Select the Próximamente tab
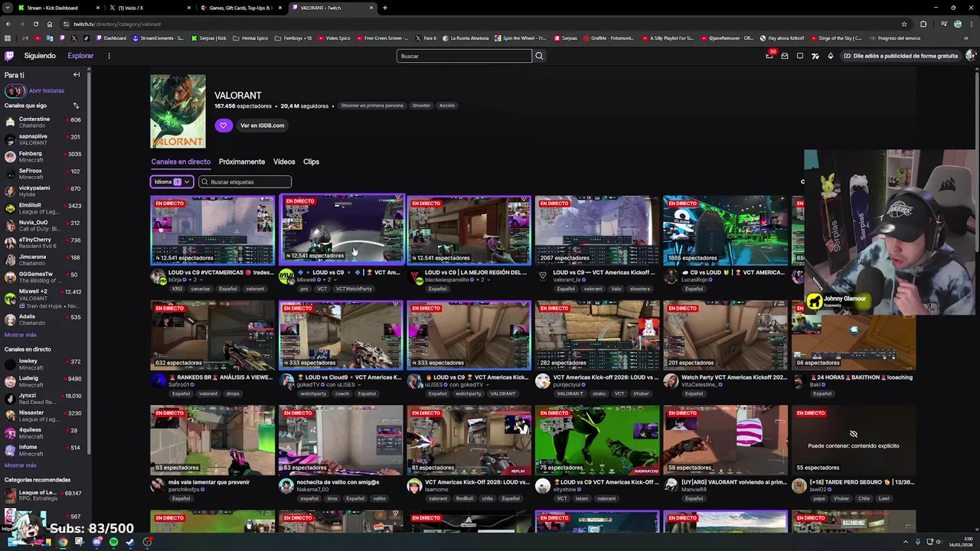 [242, 161]
